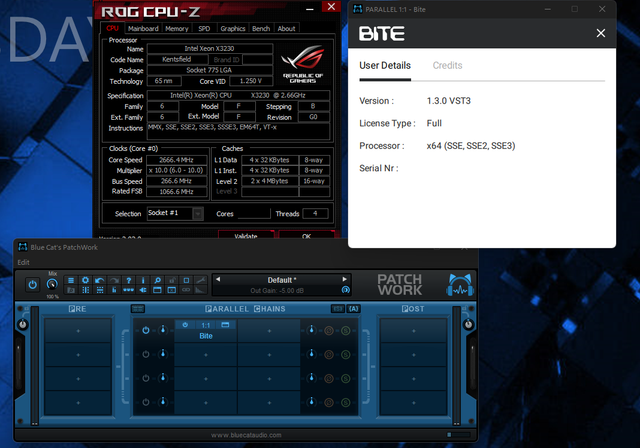Click the Intel Xeon X3230 name field
640x448 pixels.
(x=209, y=49)
